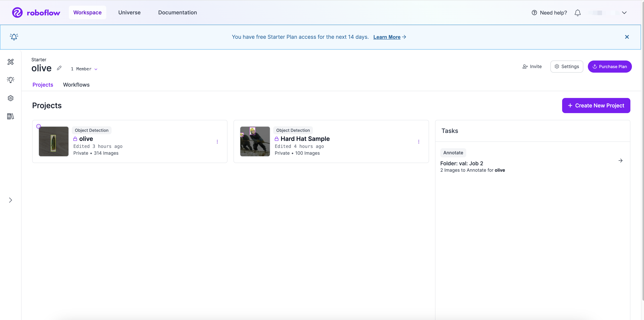Click the Need help? question icon

tap(534, 13)
